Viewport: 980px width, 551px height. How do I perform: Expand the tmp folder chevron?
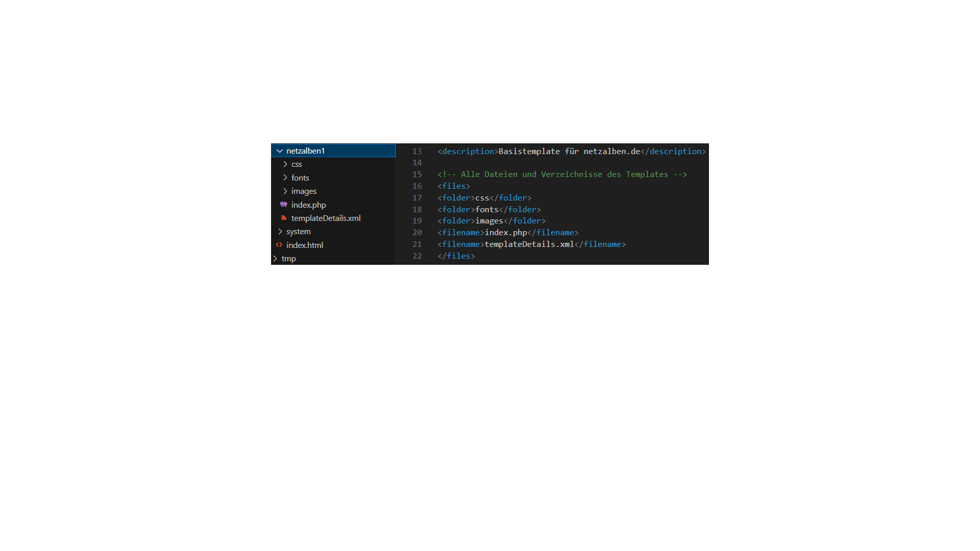pos(275,259)
